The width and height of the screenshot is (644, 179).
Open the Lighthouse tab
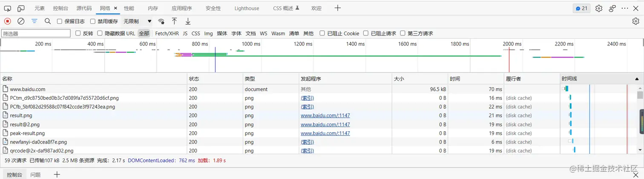(247, 8)
